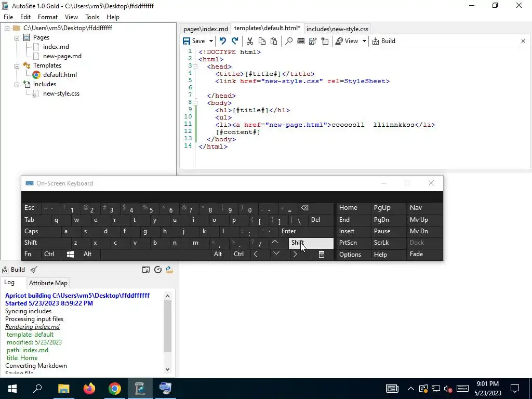Click log panel scrollbar down arrow
Image resolution: width=532 pixels, height=399 pixels.
[168, 369]
